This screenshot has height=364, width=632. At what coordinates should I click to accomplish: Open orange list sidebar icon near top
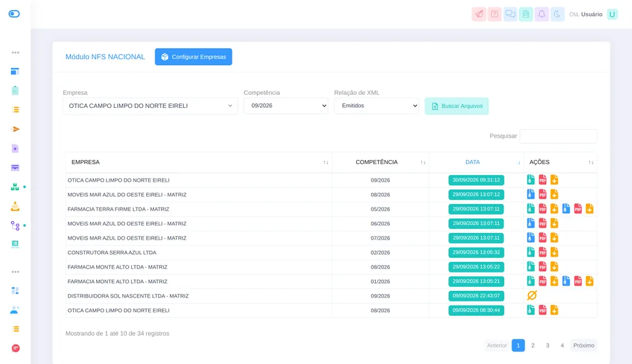15,110
